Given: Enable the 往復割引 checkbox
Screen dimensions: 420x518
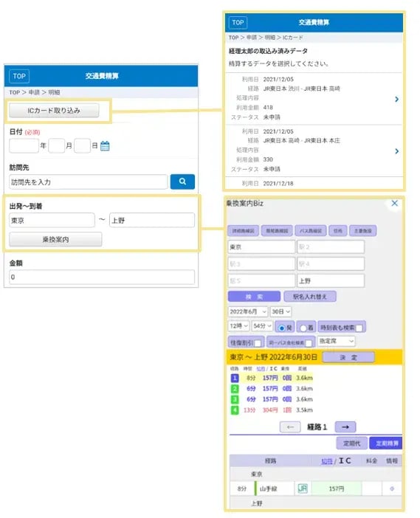Looking at the screenshot, I should pos(258,343).
